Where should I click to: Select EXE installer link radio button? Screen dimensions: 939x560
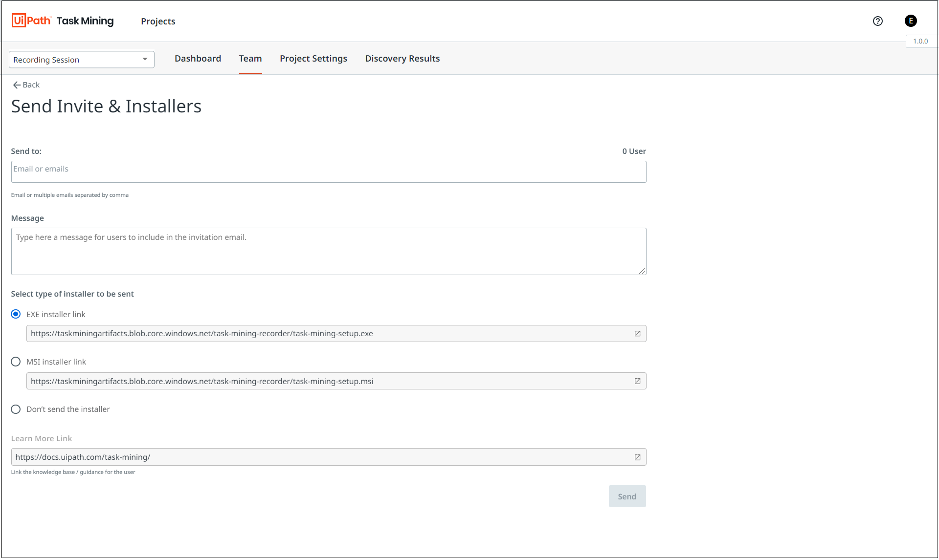pyautogui.click(x=16, y=314)
